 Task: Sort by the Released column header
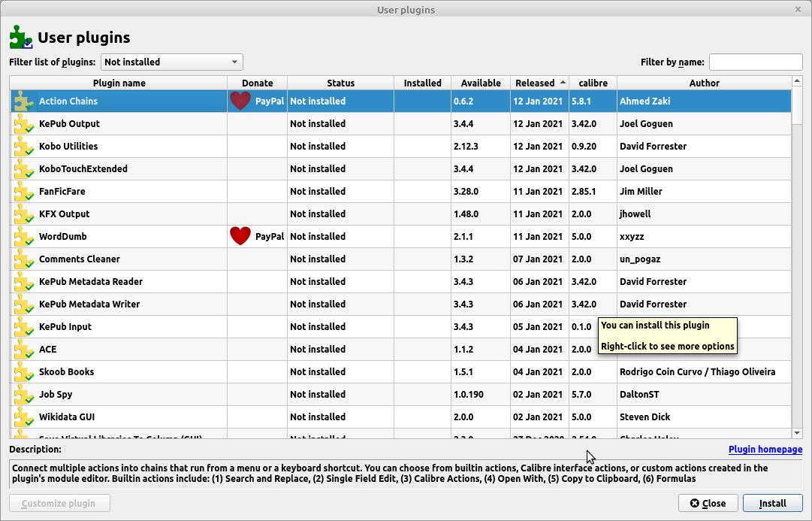coord(534,83)
